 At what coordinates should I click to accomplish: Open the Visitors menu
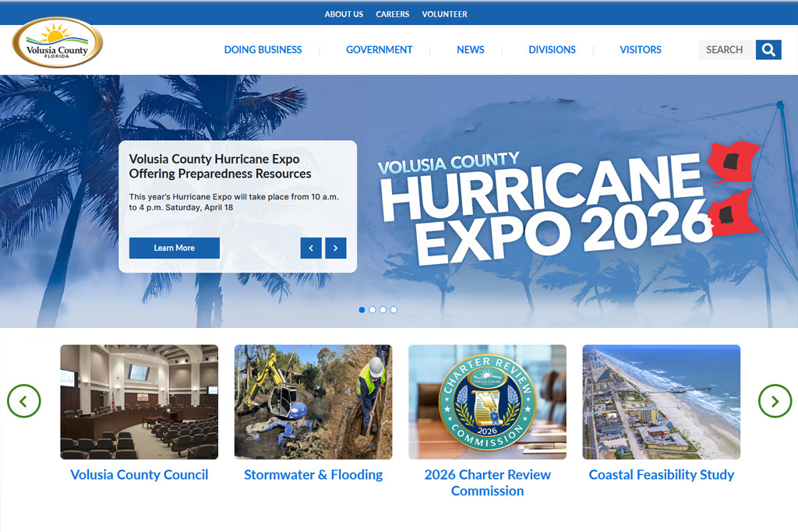(x=641, y=50)
